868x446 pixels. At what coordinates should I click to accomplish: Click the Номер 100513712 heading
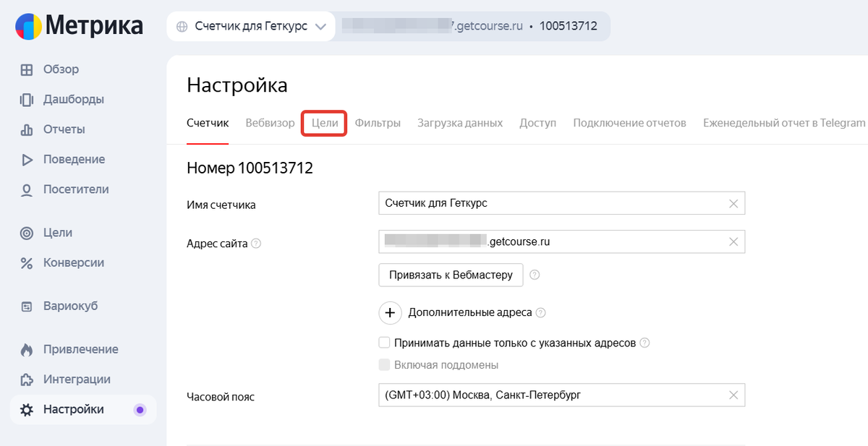click(250, 169)
